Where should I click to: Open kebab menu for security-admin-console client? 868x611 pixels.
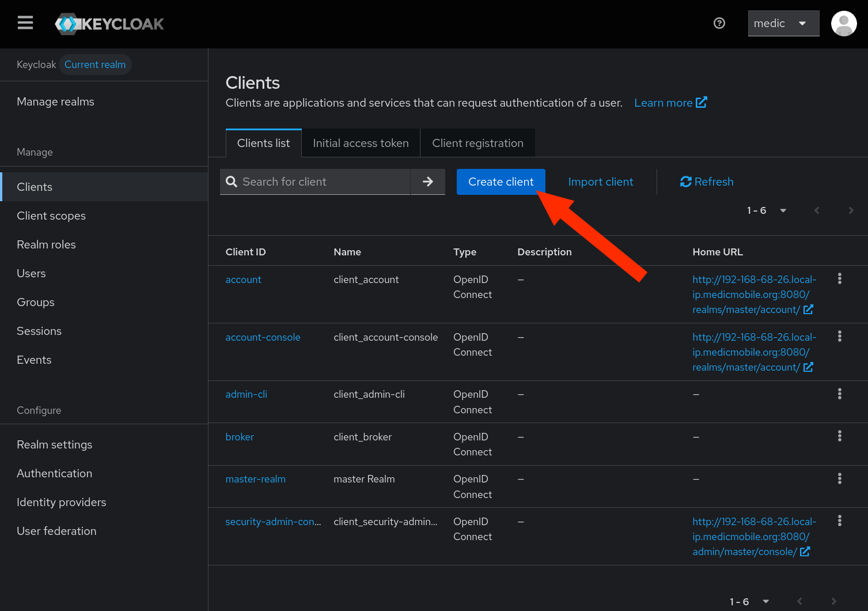pos(840,521)
